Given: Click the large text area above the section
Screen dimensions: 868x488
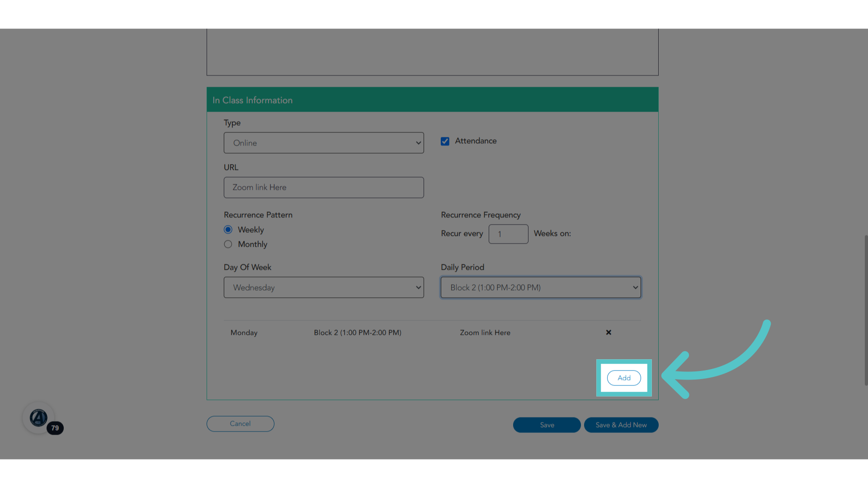Looking at the screenshot, I should 433,52.
